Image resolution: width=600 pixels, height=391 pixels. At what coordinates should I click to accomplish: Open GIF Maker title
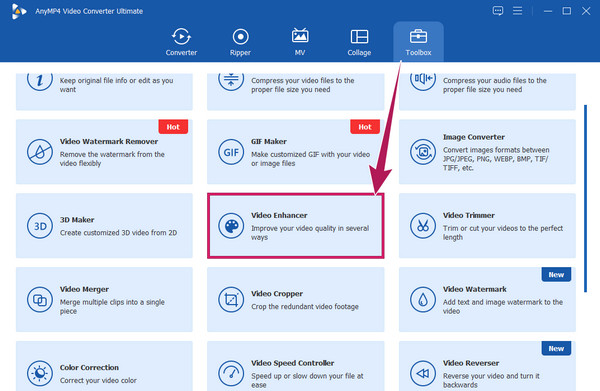click(269, 142)
